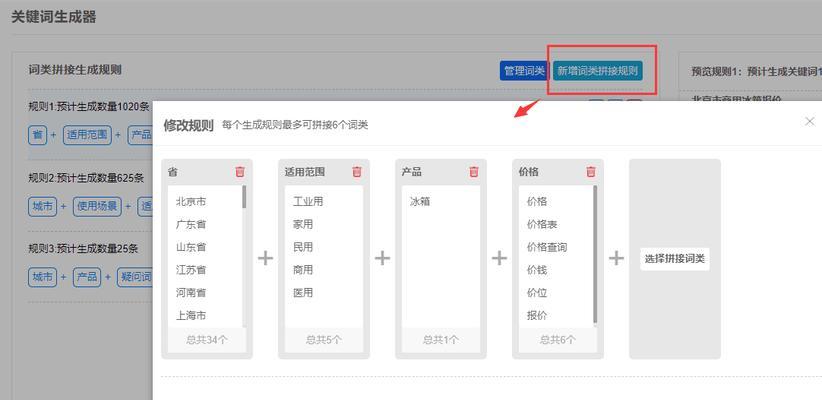Viewport: 822px width, 400px height.
Task: Click 适用范围 tag in 规则1
Action: tap(87, 135)
